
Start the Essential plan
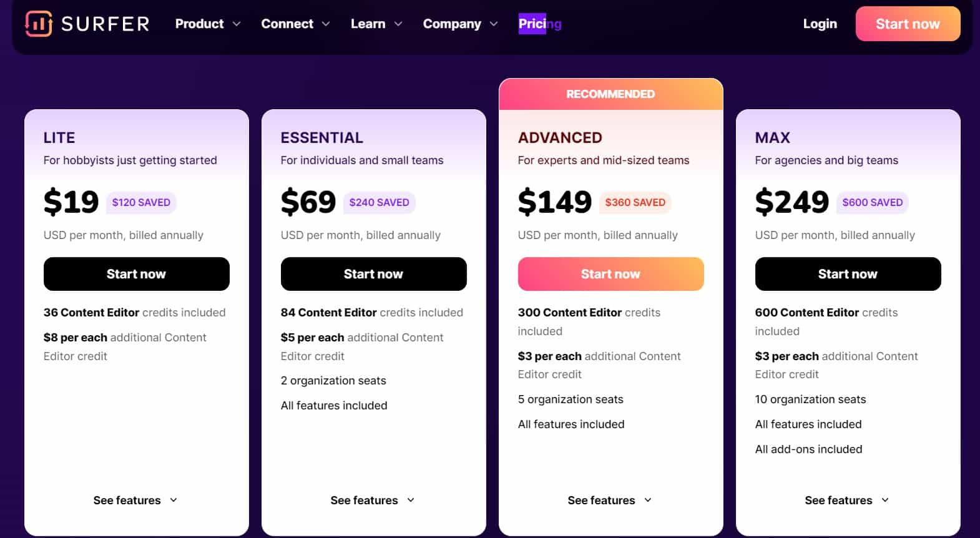(374, 274)
